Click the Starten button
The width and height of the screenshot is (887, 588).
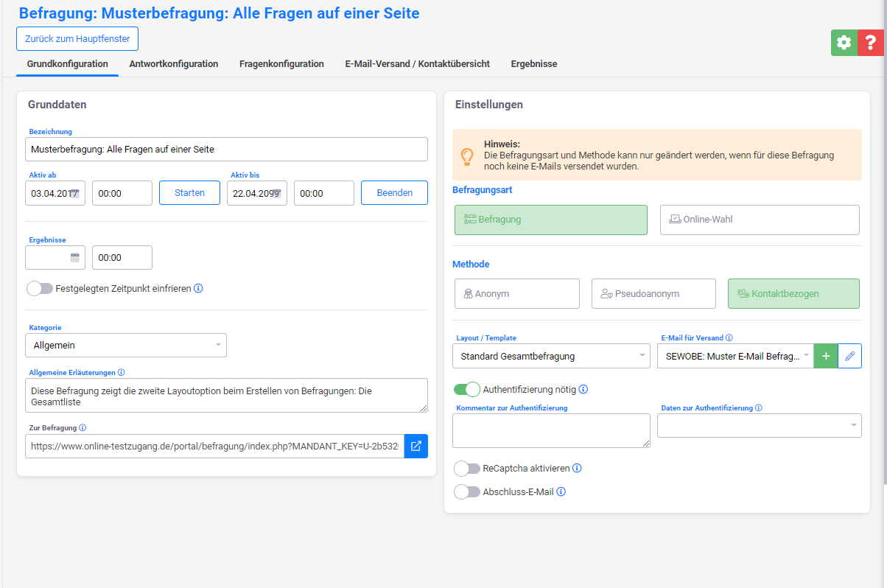pyautogui.click(x=189, y=192)
